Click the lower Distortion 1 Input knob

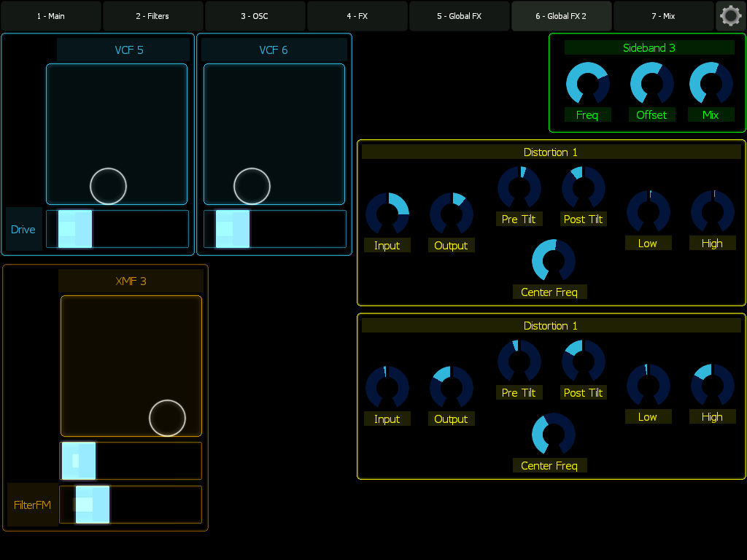[x=387, y=388]
